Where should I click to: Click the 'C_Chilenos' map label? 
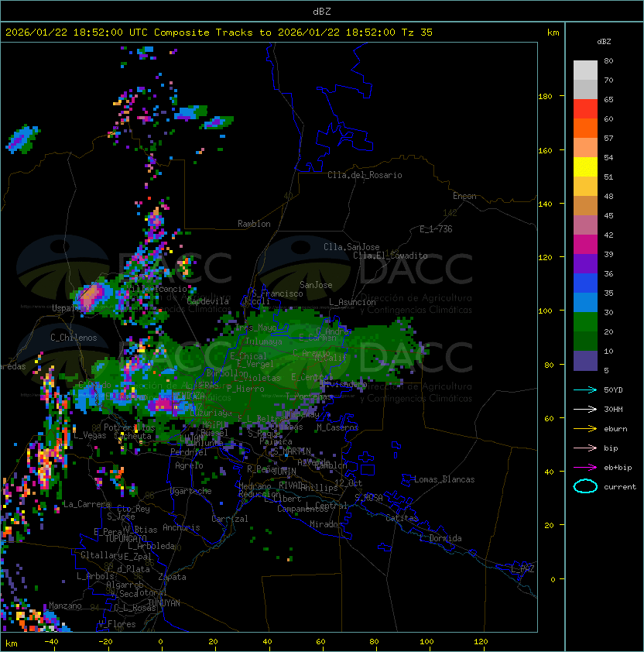(74, 338)
